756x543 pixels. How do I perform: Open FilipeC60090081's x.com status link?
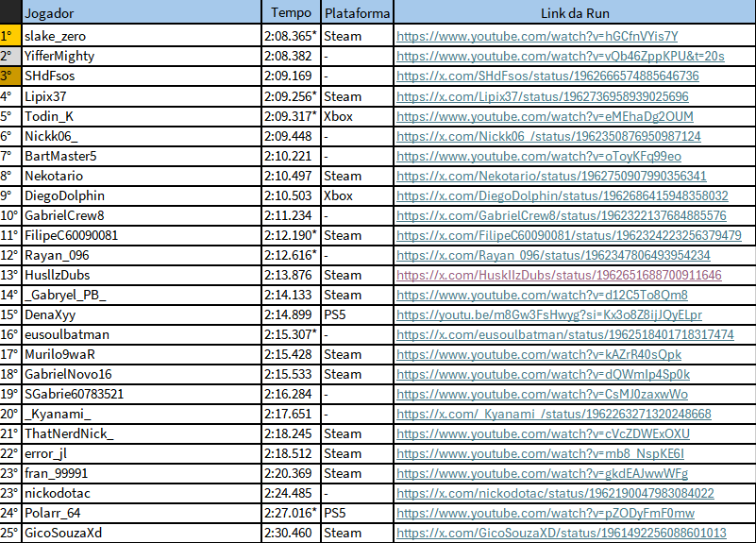[x=569, y=235]
